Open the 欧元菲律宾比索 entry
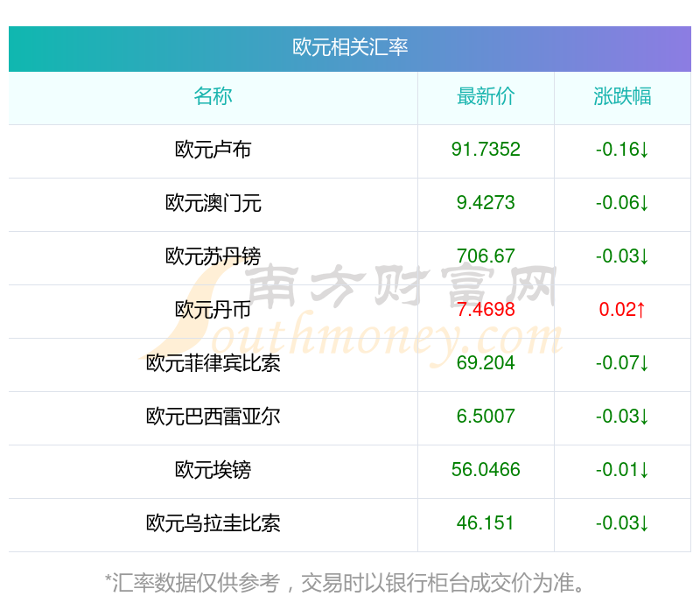The image size is (700, 610). [213, 363]
